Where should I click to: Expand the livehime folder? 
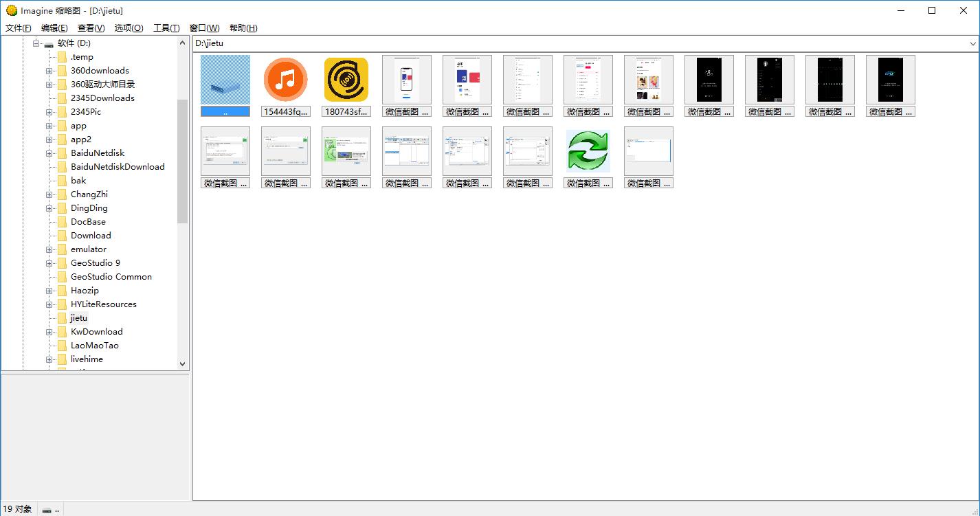pyautogui.click(x=49, y=359)
